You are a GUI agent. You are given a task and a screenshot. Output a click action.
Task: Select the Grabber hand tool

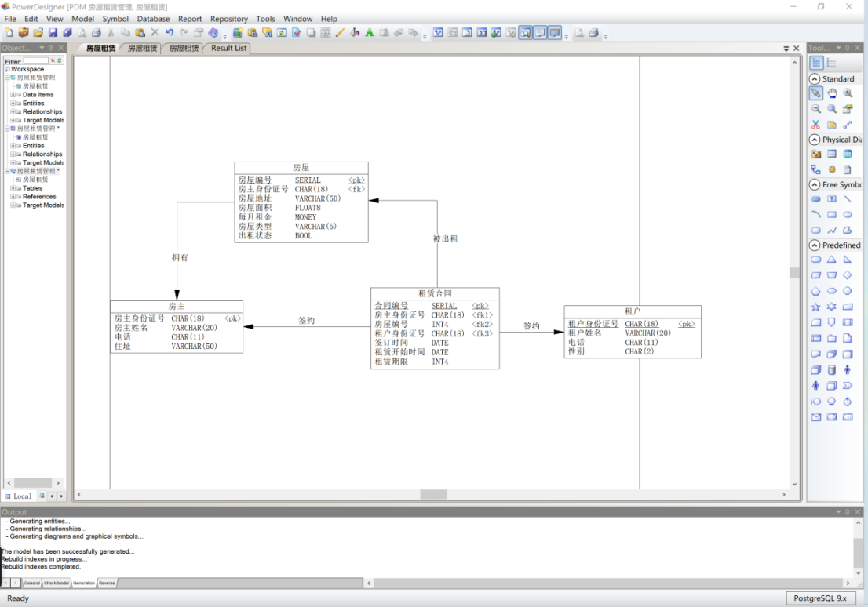(831, 93)
